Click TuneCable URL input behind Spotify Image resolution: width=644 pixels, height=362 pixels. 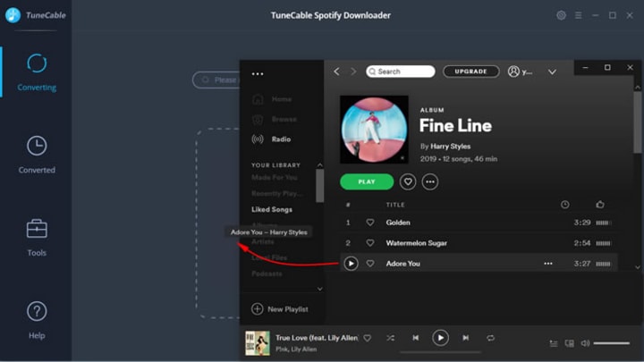coord(216,80)
